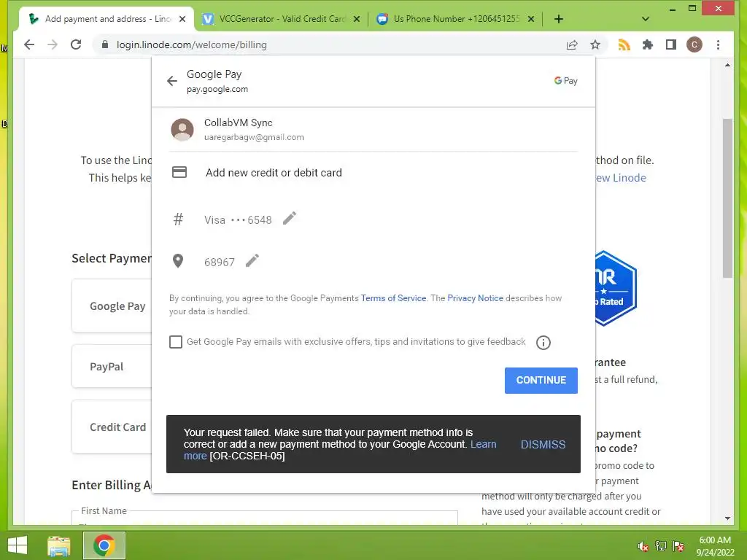Open the tab search dropdown arrow
747x560 pixels.
click(645, 19)
